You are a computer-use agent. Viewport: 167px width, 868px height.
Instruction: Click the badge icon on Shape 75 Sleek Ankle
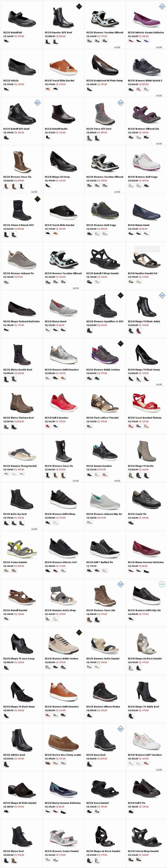point(162,295)
